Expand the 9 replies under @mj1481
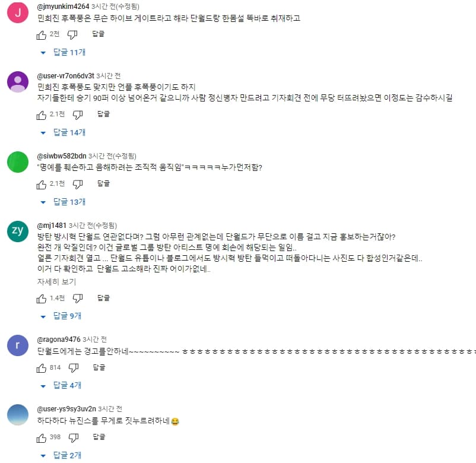 coord(61,316)
